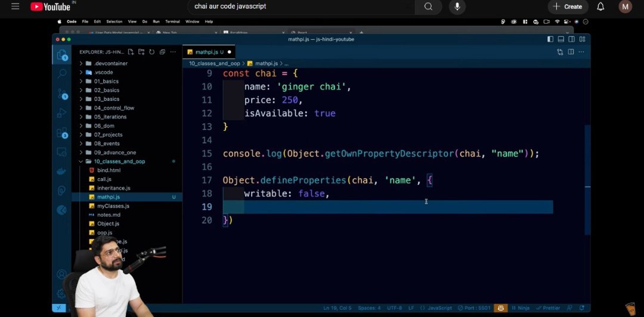Image resolution: width=644 pixels, height=317 pixels.
Task: Open the Source Control view
Action: coord(62,94)
